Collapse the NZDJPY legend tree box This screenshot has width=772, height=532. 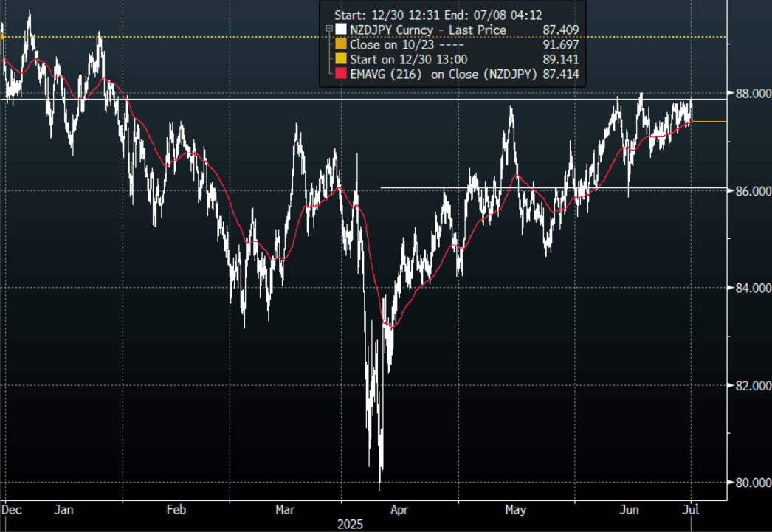pos(328,30)
